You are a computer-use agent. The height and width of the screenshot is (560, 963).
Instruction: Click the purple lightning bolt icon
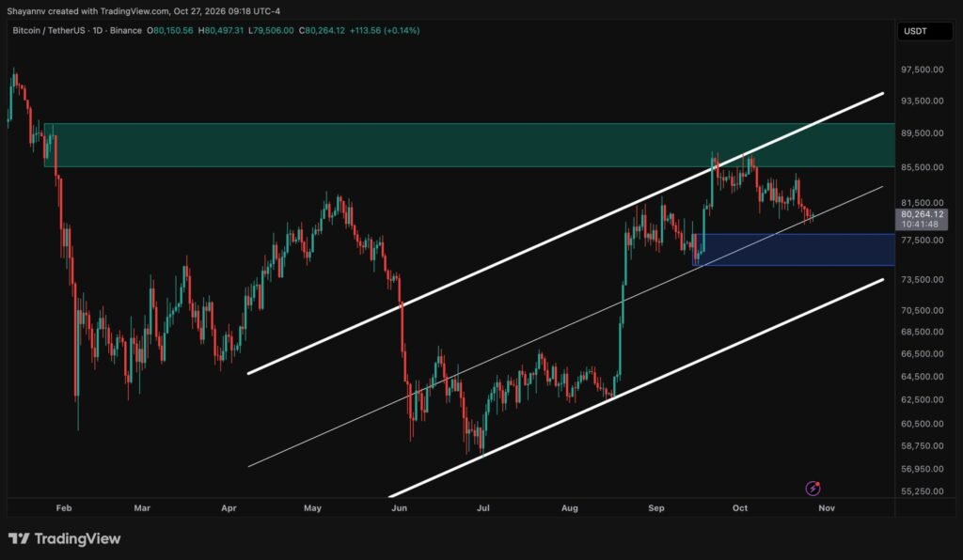813,489
